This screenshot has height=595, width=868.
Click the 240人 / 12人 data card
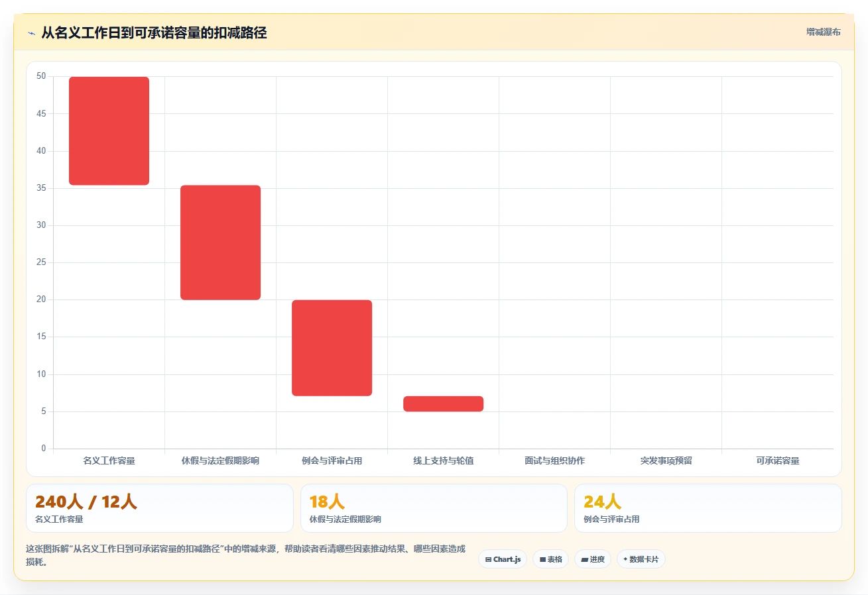point(160,508)
